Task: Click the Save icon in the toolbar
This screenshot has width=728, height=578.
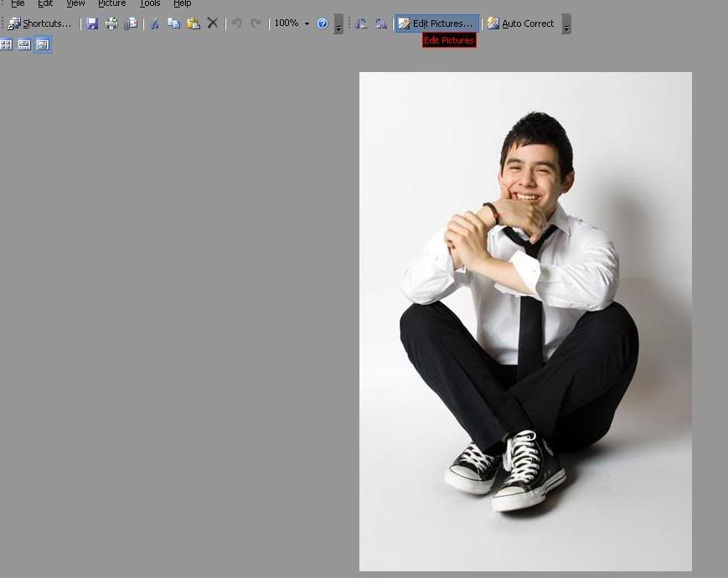Action: click(x=92, y=23)
